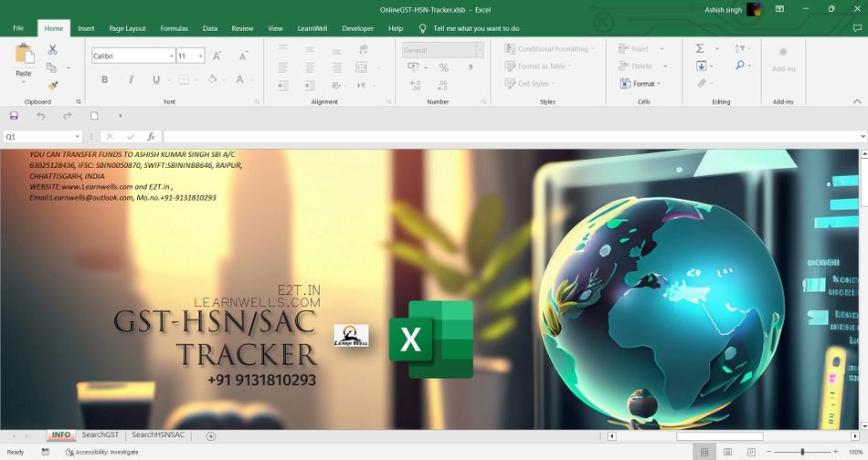This screenshot has width=868, height=460.
Task: Click the Decrease Font Size icon
Action: (243, 56)
